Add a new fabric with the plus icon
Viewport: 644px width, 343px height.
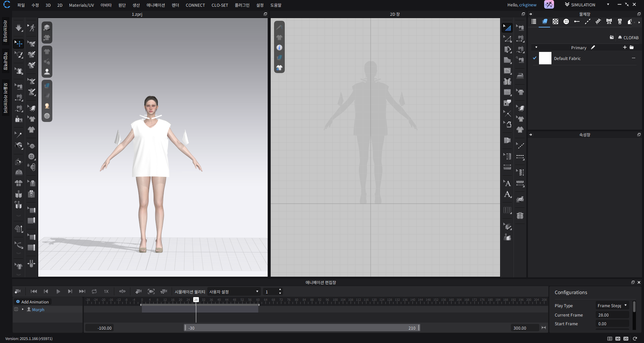pos(625,48)
